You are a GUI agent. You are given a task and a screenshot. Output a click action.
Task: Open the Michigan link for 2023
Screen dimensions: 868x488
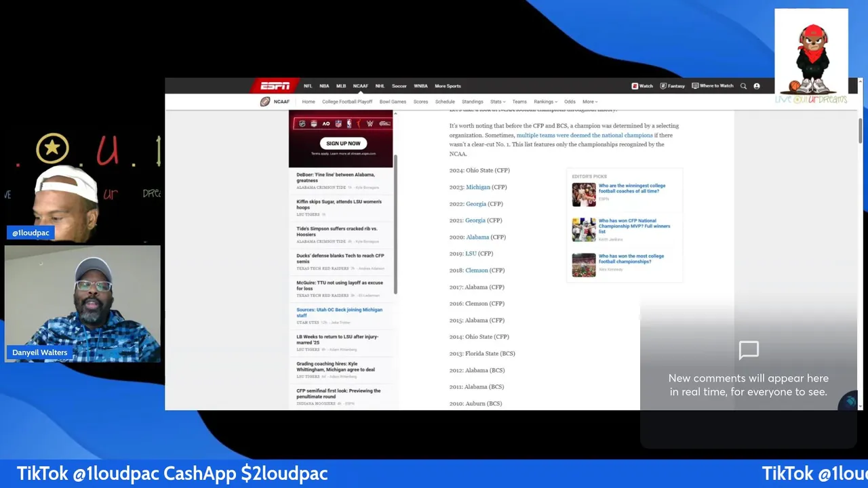point(478,187)
